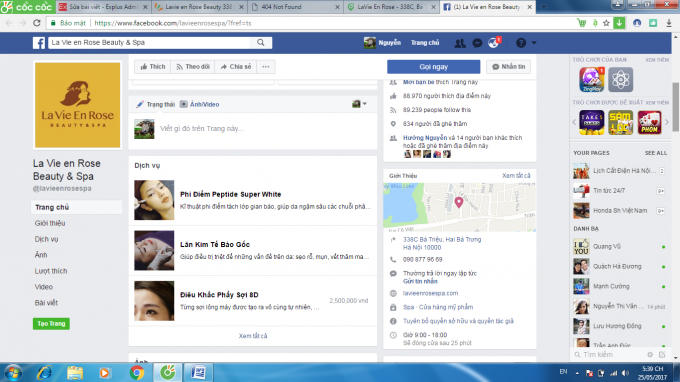Click the Chia sẻ share button
This screenshot has height=382, width=680.
coord(236,66)
